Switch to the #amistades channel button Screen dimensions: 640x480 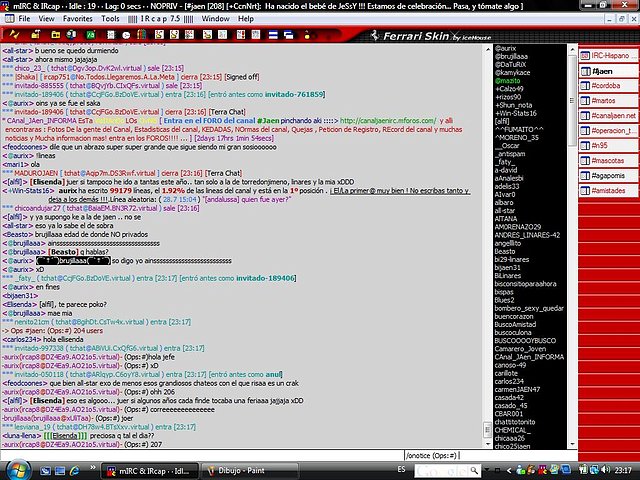pos(608,191)
